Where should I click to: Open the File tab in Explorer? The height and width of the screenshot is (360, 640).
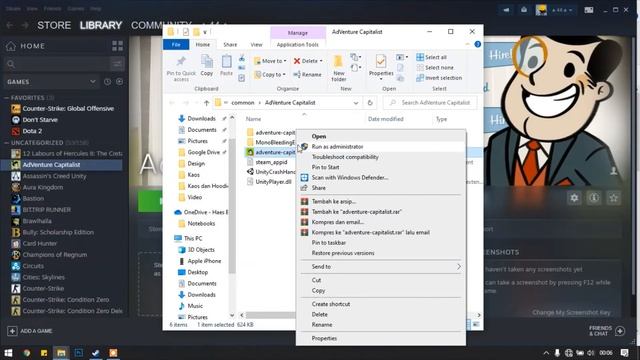coord(176,44)
